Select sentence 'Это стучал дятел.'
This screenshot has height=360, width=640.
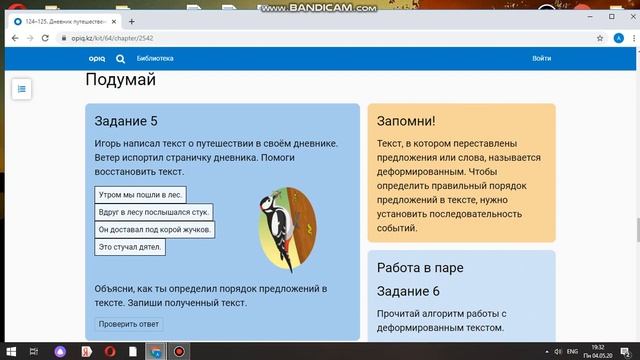[130, 247]
